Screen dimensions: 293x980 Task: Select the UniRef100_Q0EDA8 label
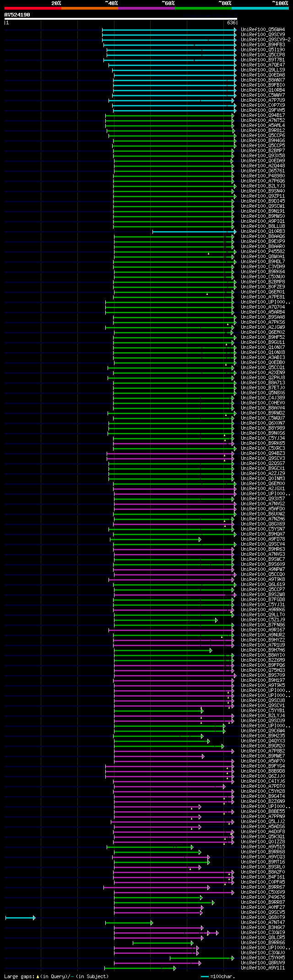coord(263,75)
